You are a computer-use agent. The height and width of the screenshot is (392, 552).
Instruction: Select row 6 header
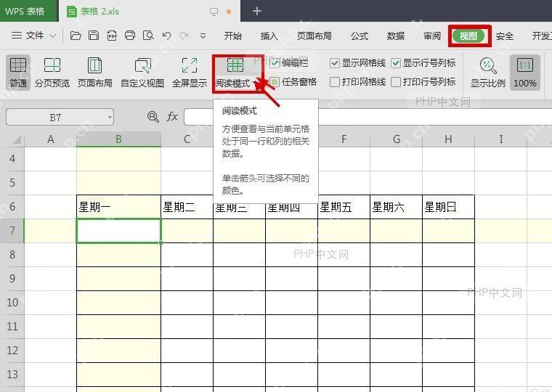point(12,207)
